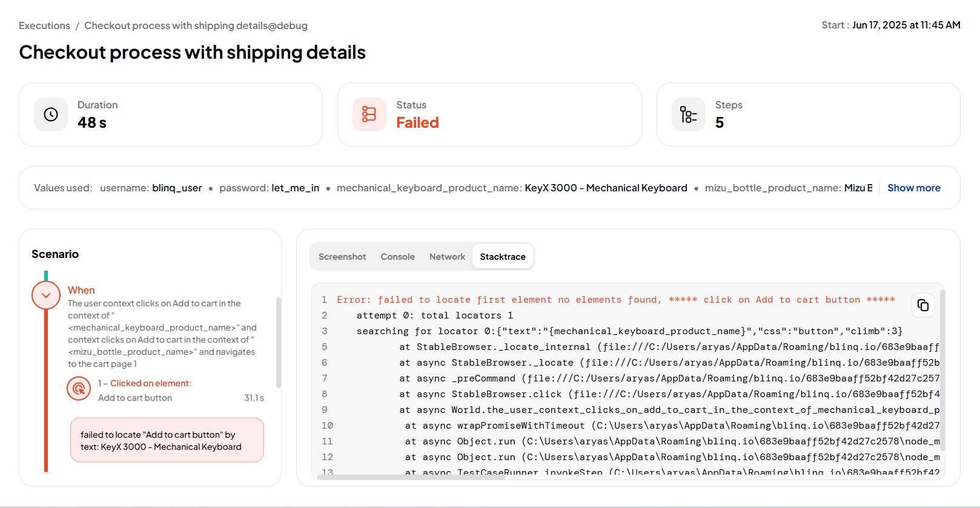Switch to the Screenshot tab
Image resolution: width=980 pixels, height=508 pixels.
point(342,257)
